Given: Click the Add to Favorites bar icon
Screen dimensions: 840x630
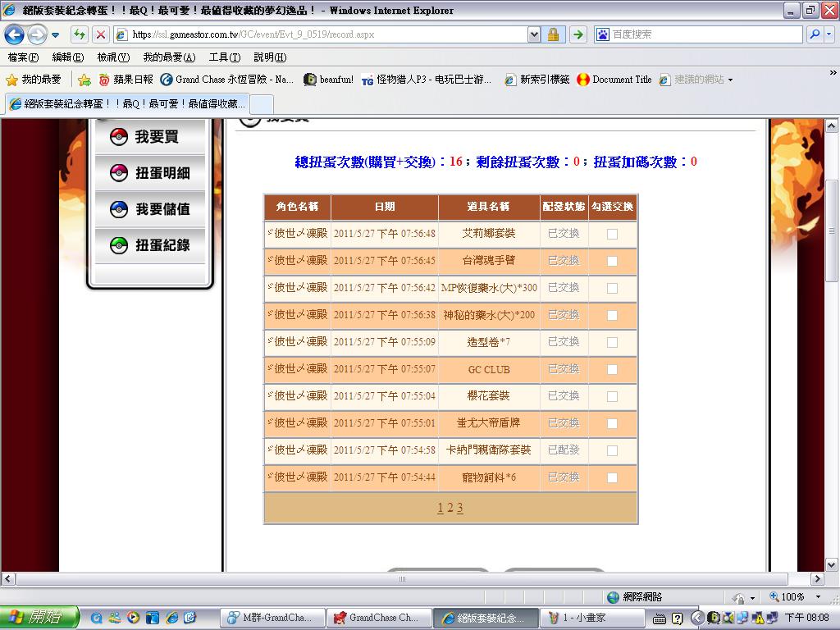Looking at the screenshot, I should point(84,80).
